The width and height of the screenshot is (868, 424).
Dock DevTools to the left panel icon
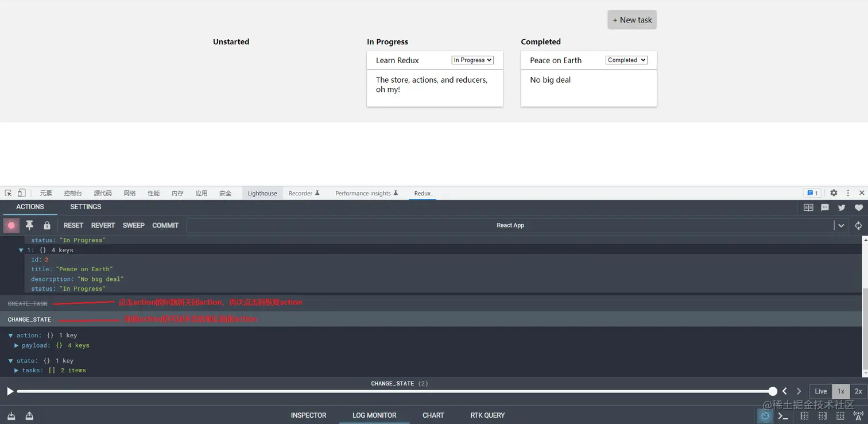804,416
